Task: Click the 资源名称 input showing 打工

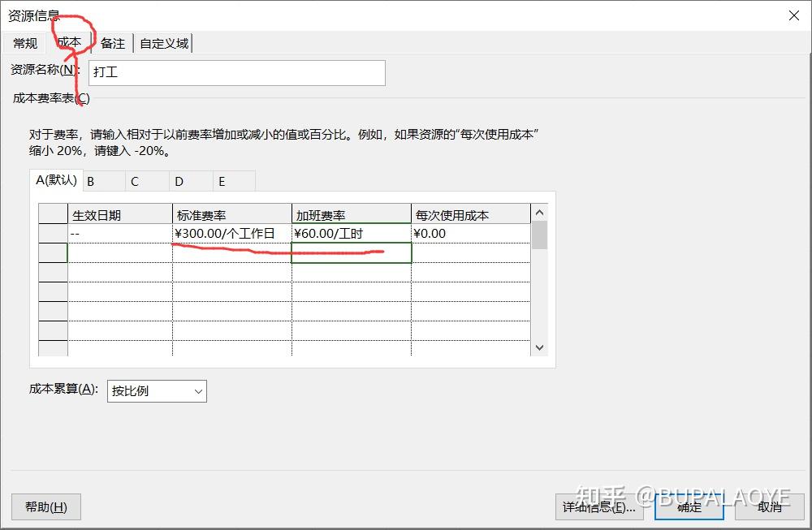Action: [x=235, y=72]
